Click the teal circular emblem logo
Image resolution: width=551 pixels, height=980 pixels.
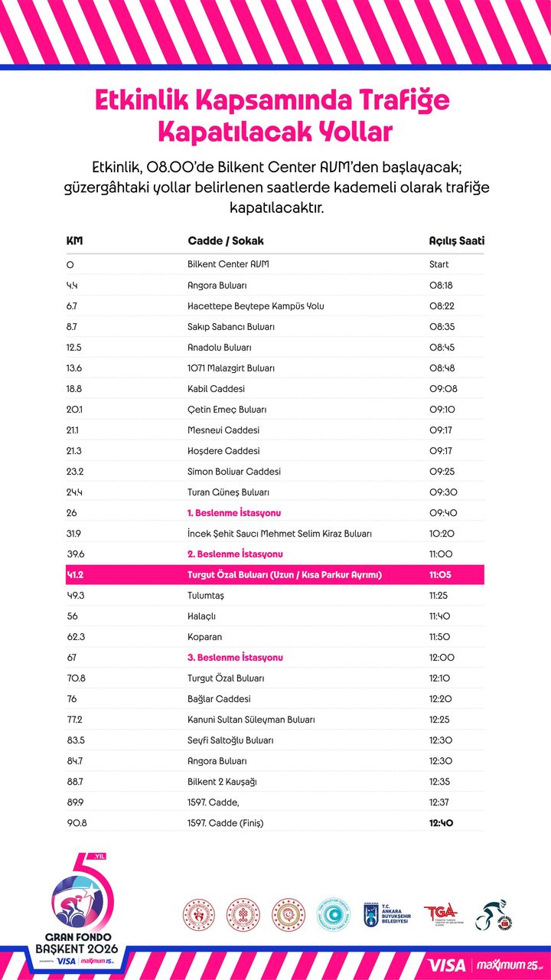point(333,915)
